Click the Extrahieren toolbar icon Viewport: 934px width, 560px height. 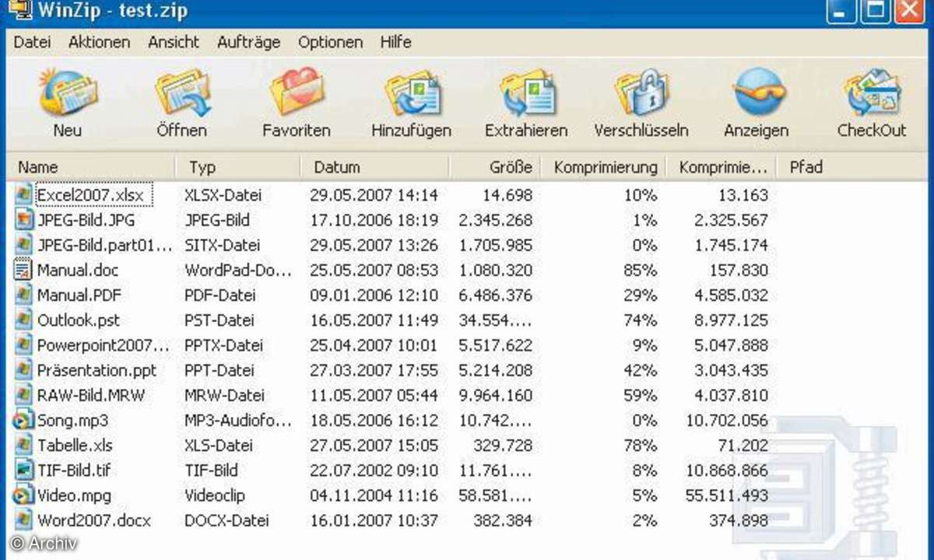[527, 92]
